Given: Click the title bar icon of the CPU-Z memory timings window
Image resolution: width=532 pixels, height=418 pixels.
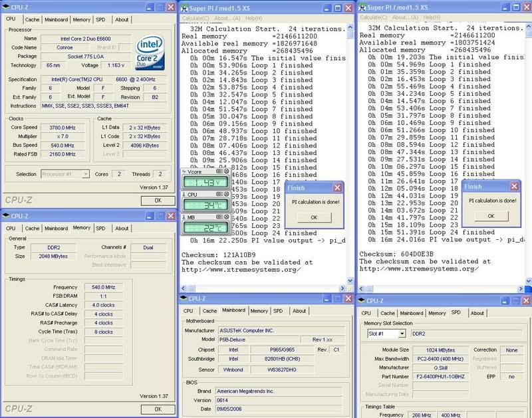Looking at the screenshot, I should pos(6,216).
